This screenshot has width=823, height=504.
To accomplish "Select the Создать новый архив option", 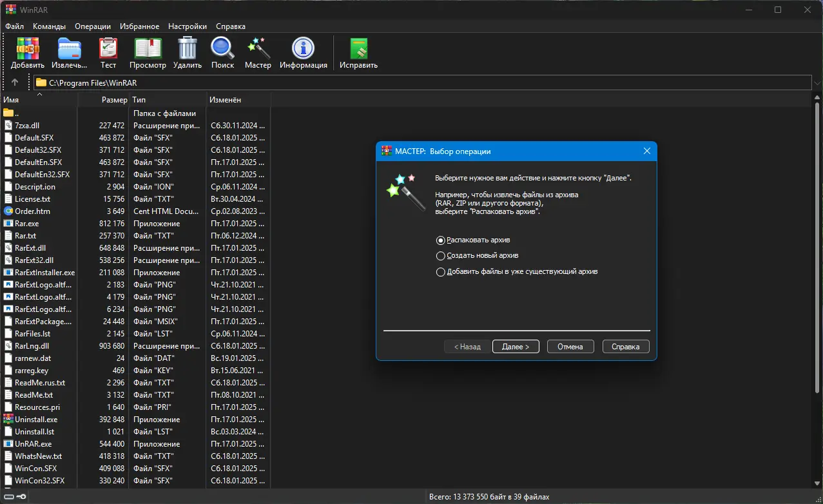I will coord(441,256).
